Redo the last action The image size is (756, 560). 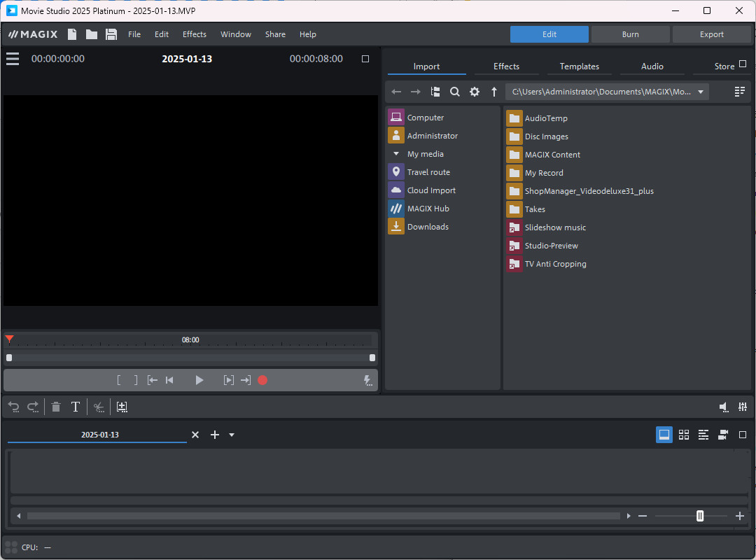[x=33, y=407]
